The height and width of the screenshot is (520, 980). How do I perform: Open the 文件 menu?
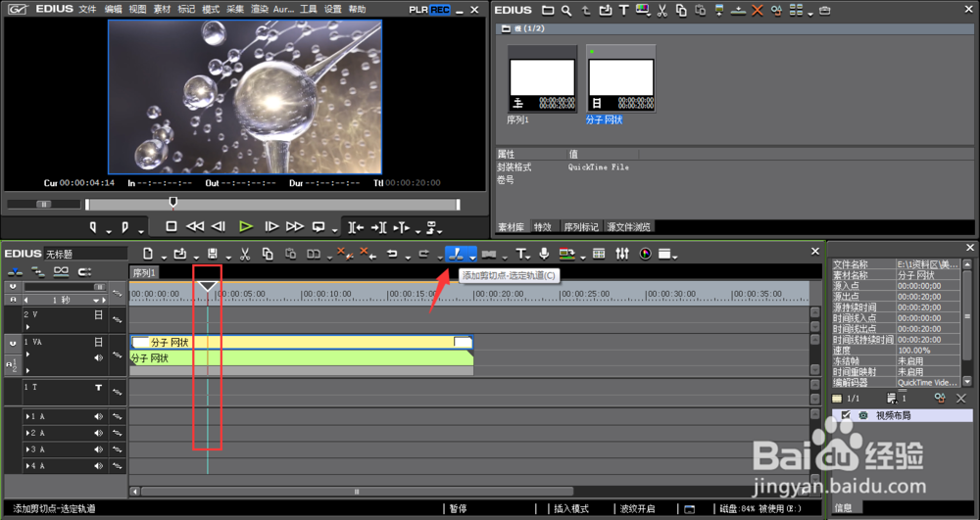[88, 10]
